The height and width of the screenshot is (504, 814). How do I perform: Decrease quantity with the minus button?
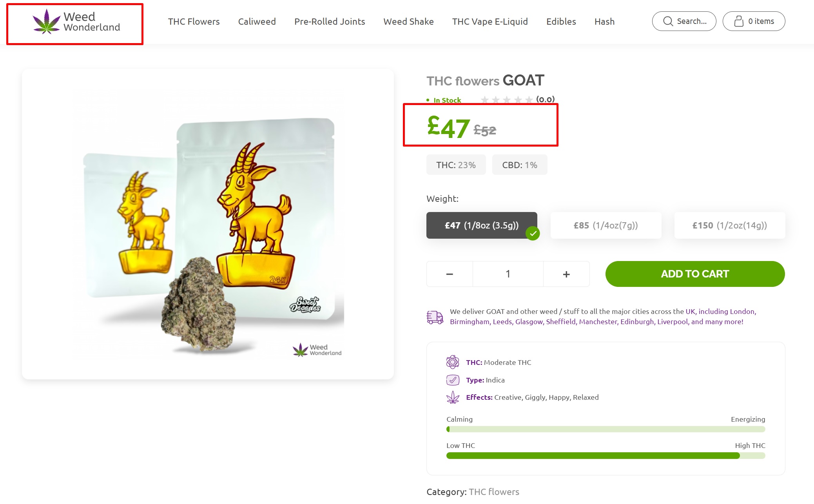450,274
